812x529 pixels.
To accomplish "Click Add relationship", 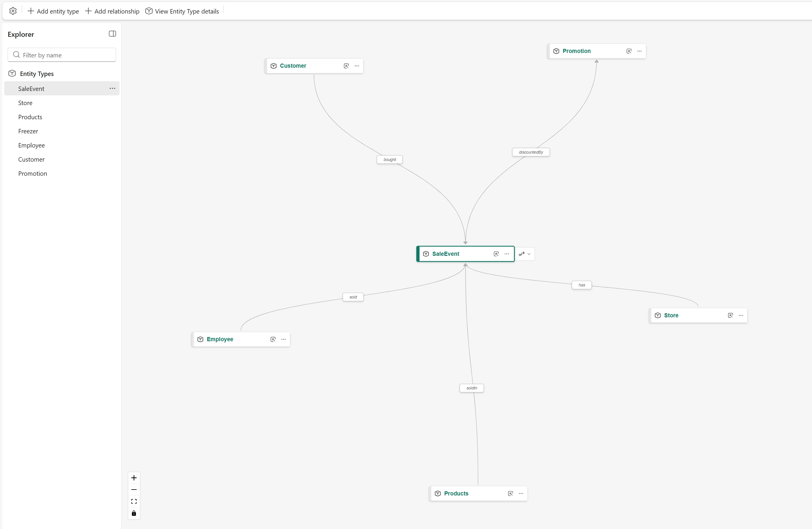I will click(112, 11).
